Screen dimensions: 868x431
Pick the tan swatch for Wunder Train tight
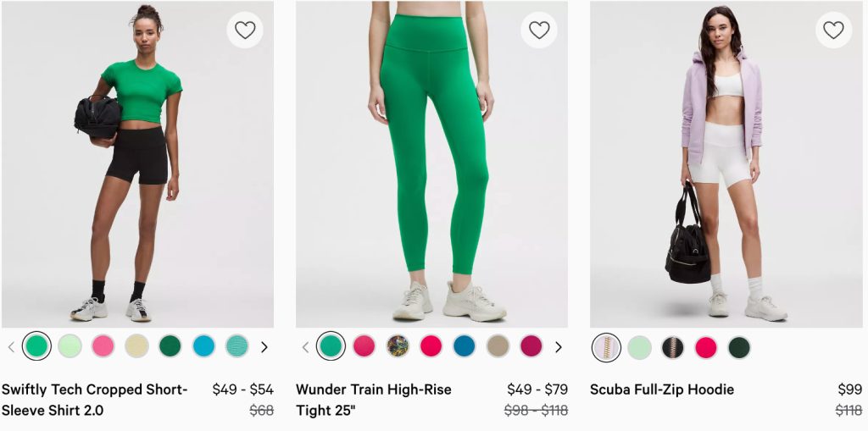(498, 346)
